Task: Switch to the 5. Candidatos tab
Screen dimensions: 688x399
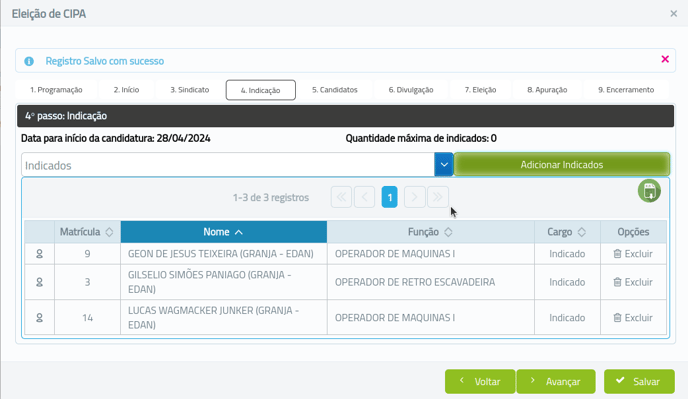Action: (x=335, y=90)
